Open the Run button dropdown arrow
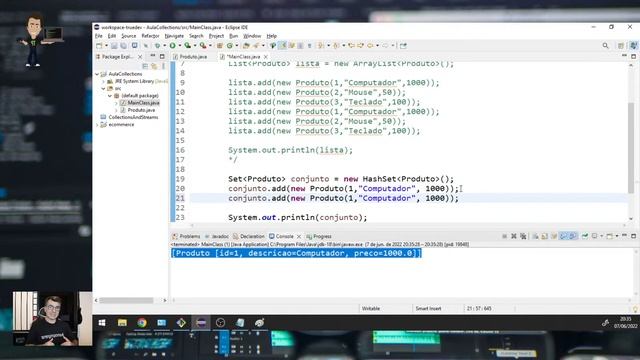 pyautogui.click(x=180, y=46)
